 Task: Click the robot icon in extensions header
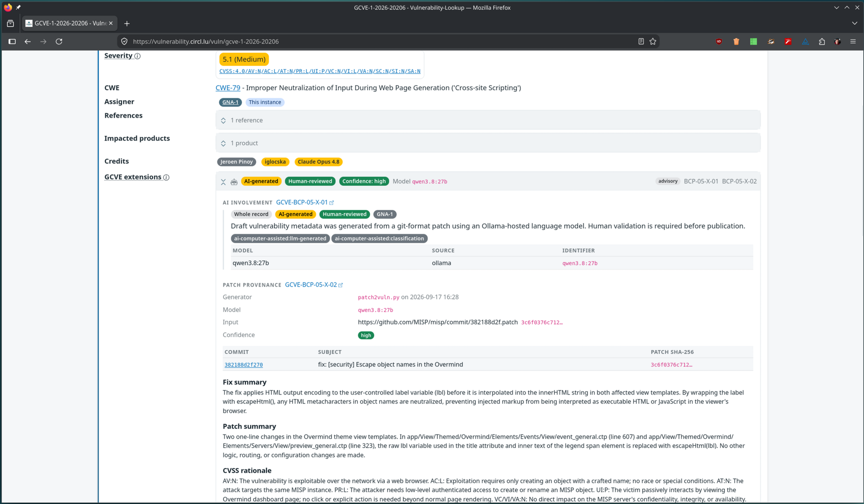[234, 182]
